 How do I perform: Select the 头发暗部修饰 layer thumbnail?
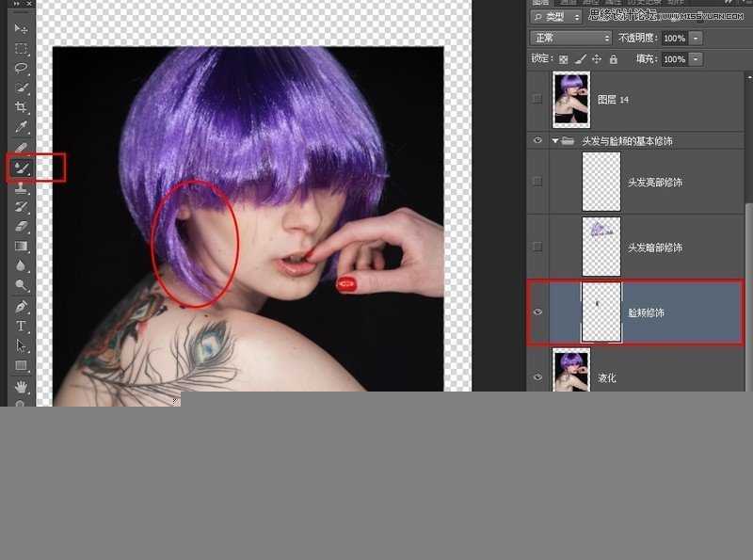pyautogui.click(x=601, y=247)
